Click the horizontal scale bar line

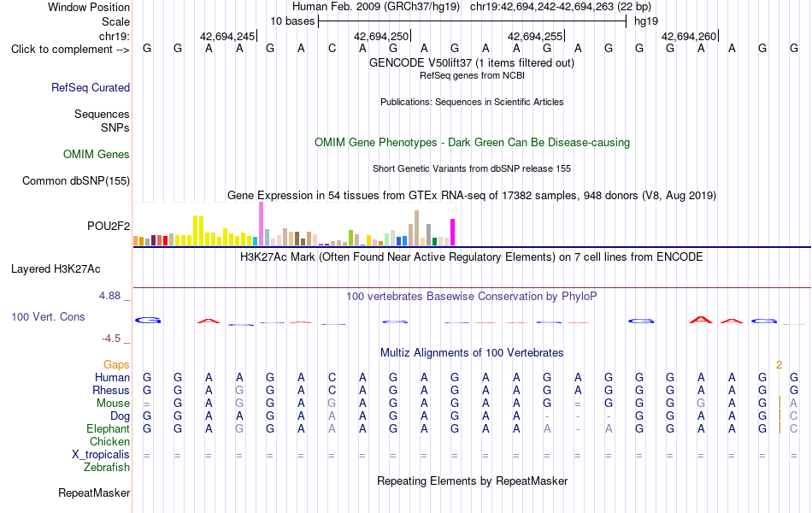pos(473,21)
